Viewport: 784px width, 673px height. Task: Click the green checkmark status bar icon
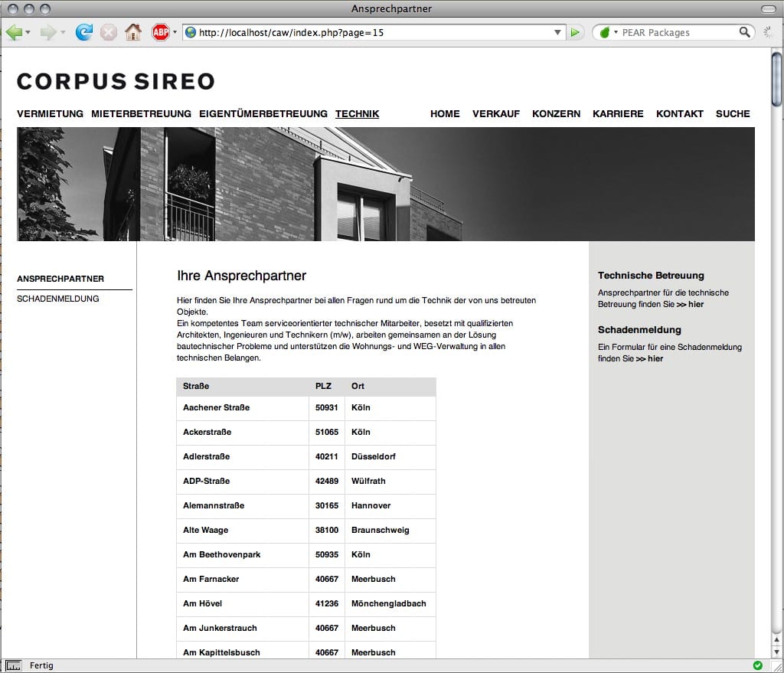[x=757, y=665]
